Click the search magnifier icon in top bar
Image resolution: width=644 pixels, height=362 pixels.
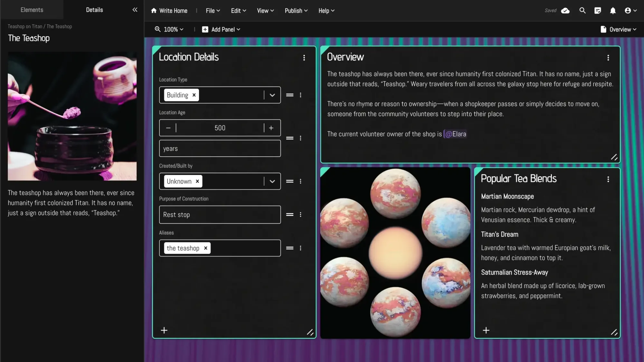coord(582,11)
